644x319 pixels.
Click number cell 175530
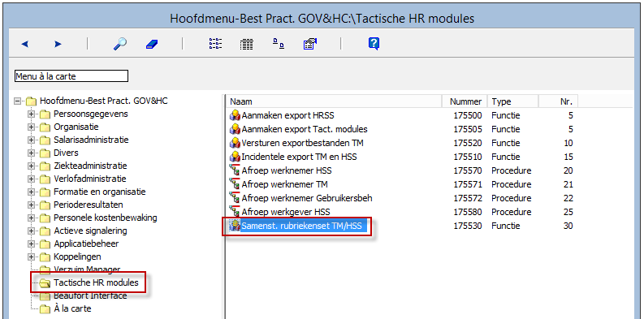pos(468,226)
